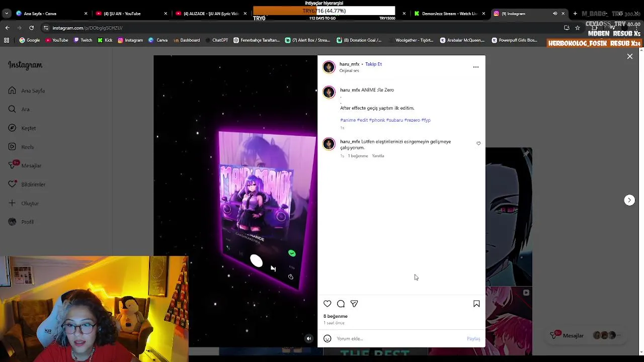Switch to 'Ana Sayfa - Canva' tab
644x362 pixels.
click(50, 14)
